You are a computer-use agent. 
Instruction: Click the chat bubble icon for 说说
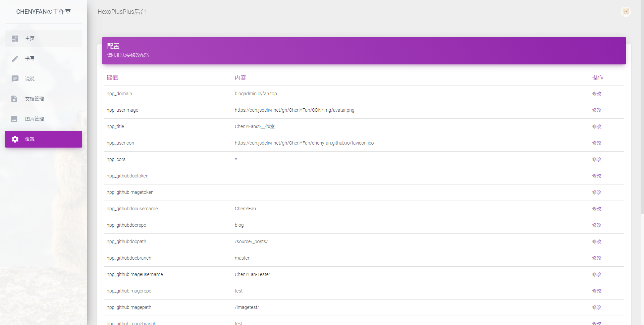click(15, 79)
